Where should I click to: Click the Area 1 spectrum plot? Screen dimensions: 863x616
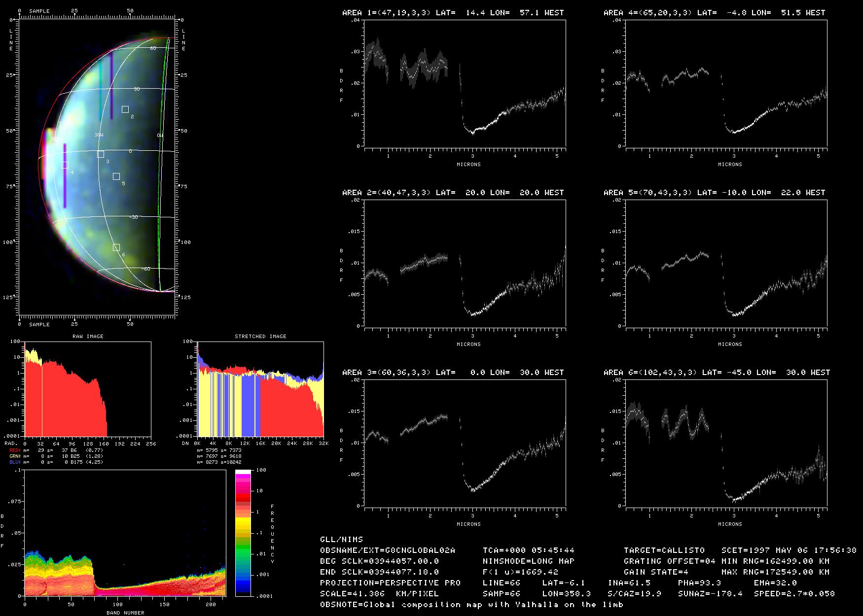pyautogui.click(x=465, y=84)
